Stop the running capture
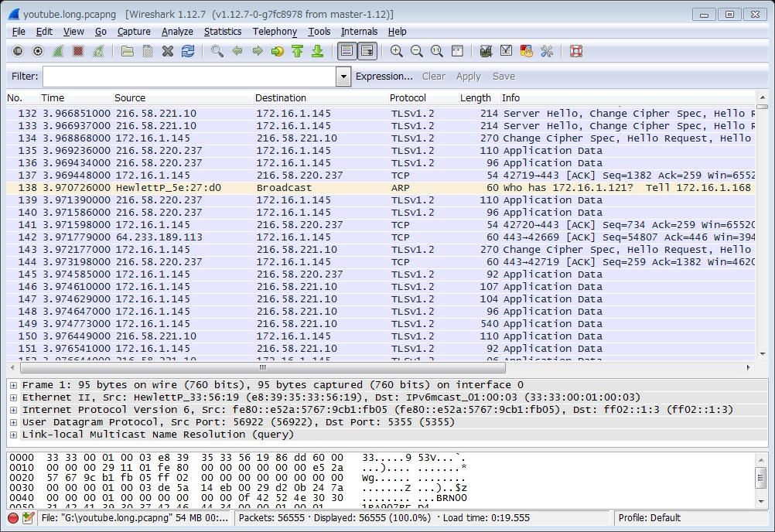This screenshot has height=532, width=775. [x=78, y=51]
